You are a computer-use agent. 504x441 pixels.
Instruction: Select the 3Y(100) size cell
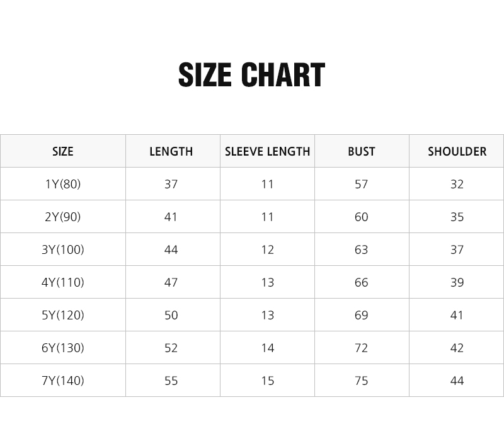(63, 249)
